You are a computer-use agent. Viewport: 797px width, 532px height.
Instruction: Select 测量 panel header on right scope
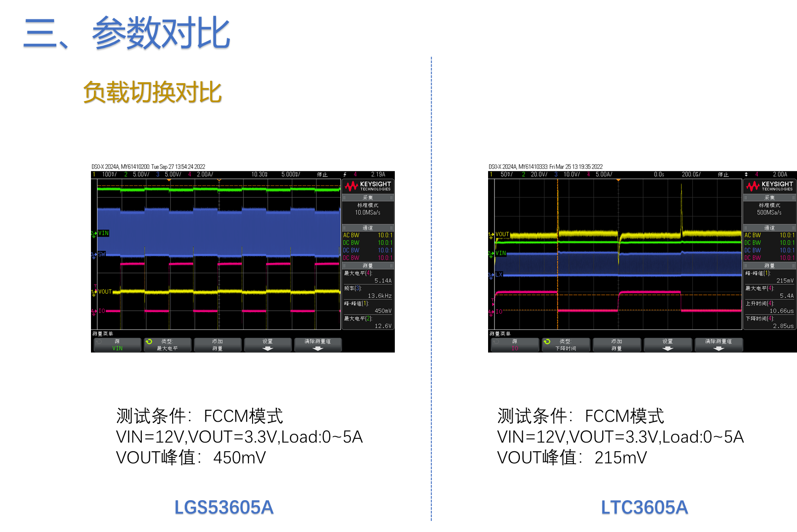coord(770,266)
